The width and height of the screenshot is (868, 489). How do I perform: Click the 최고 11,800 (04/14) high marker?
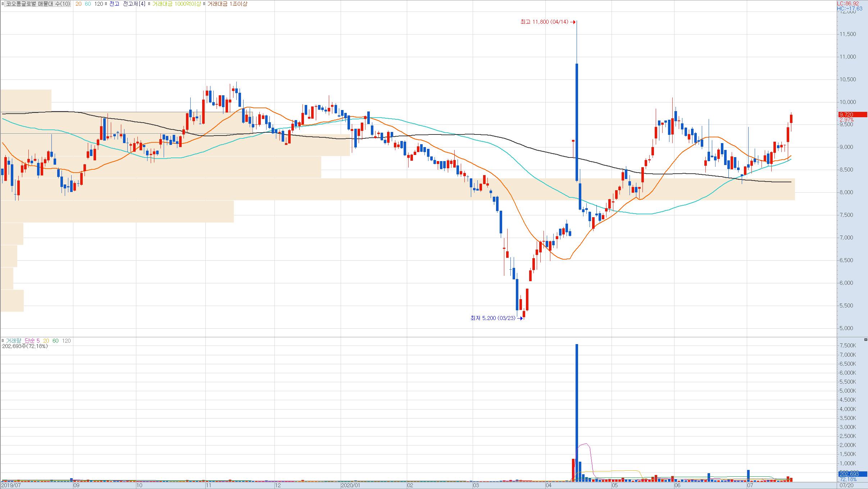(x=544, y=22)
